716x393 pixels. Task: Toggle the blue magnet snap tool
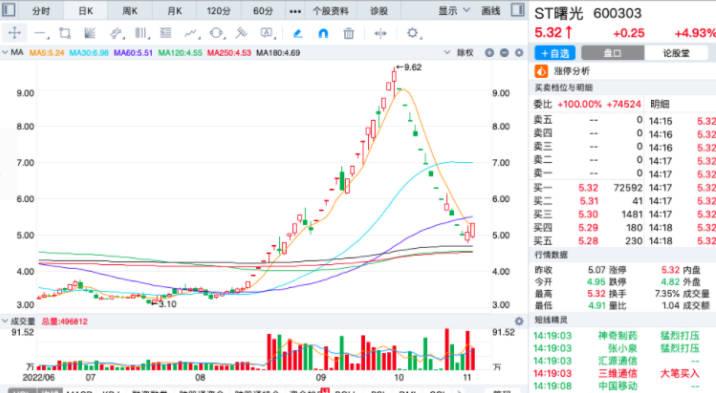pyautogui.click(x=323, y=33)
